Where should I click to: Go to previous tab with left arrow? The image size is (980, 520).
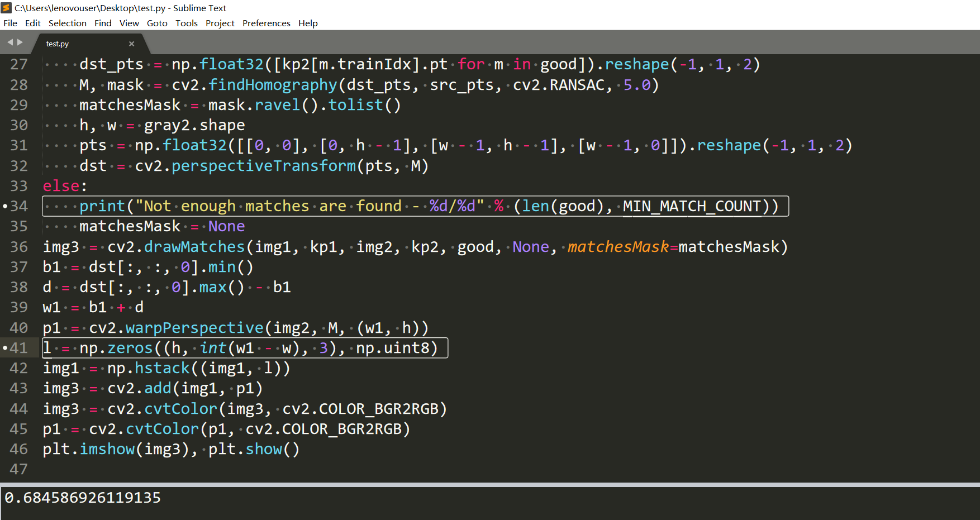point(10,42)
